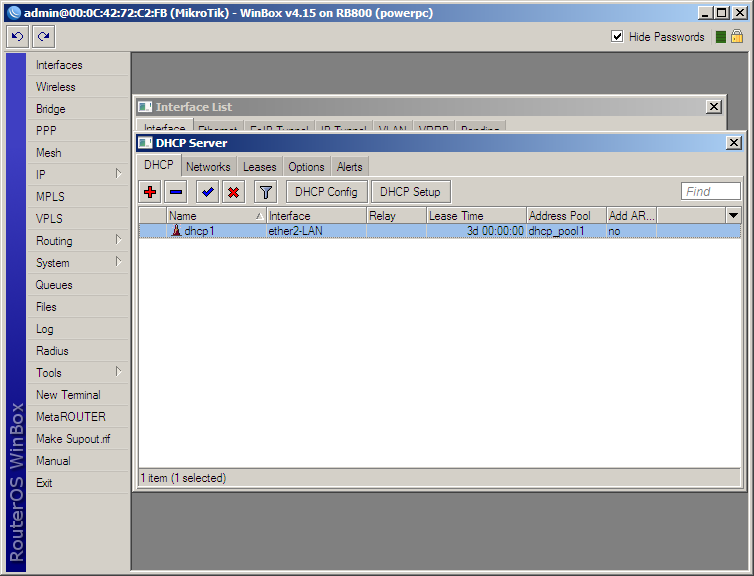Expand the Routing submenu
Image resolution: width=754 pixels, height=576 pixels.
click(119, 239)
